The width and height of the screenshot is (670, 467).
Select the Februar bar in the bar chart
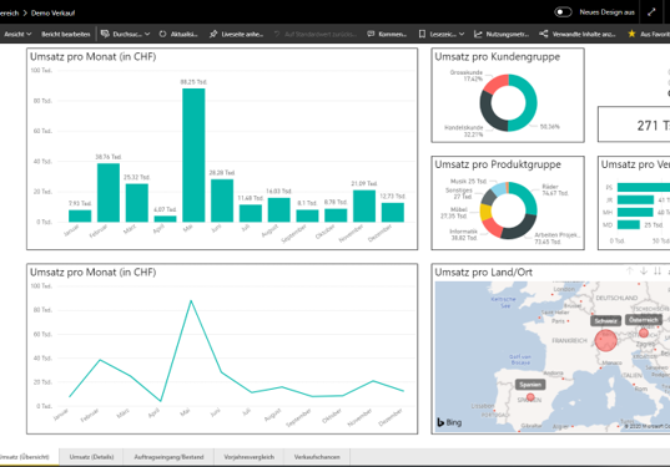[109, 193]
